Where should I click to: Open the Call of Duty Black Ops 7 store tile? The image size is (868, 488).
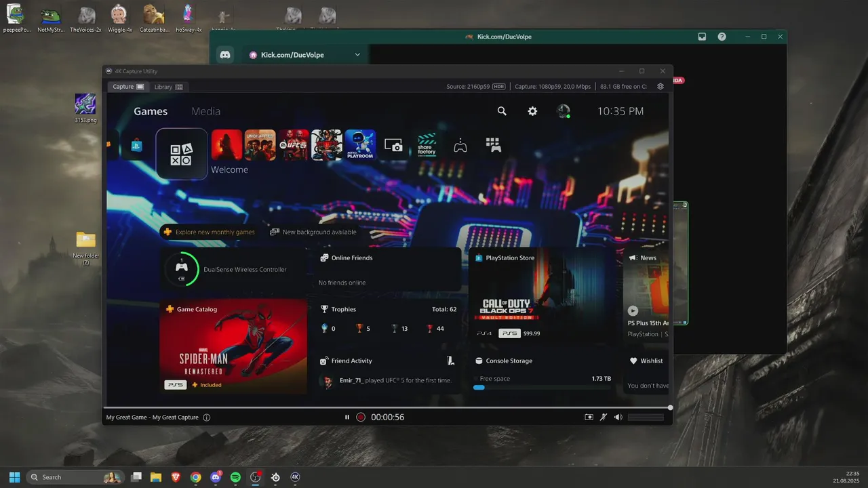click(x=542, y=296)
